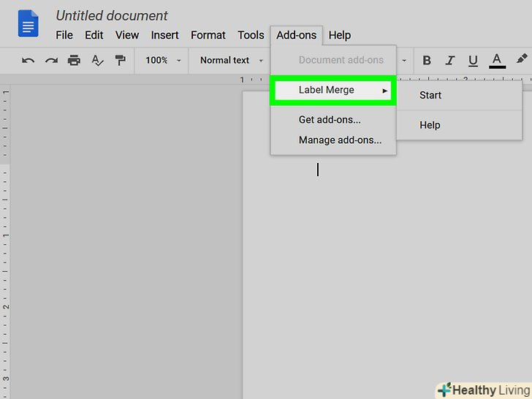Open the File menu

(x=64, y=35)
